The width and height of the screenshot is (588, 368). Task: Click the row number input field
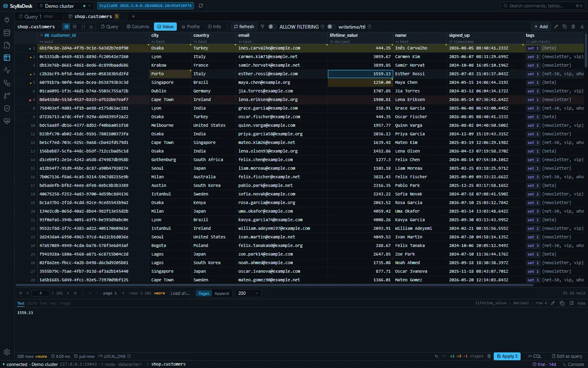40,293
